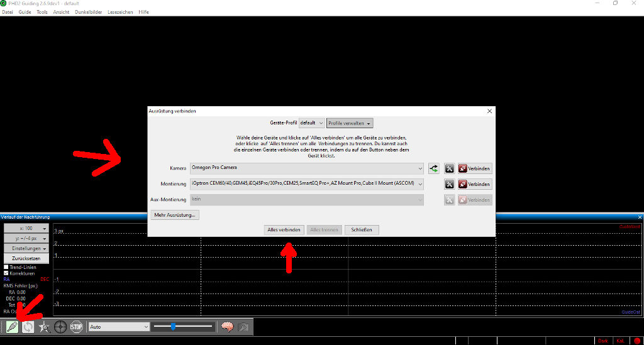Open the Lesezeichen menu

coord(120,12)
